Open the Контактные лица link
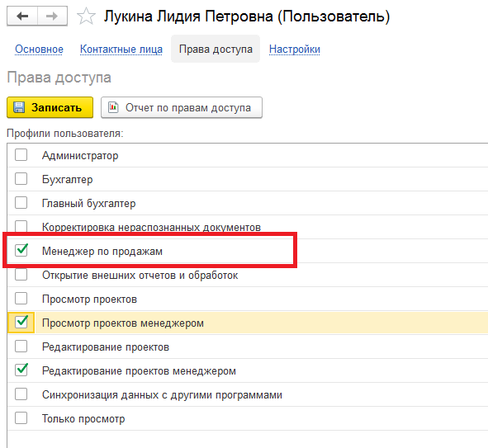Image resolution: width=488 pixels, height=448 pixels. [121, 50]
